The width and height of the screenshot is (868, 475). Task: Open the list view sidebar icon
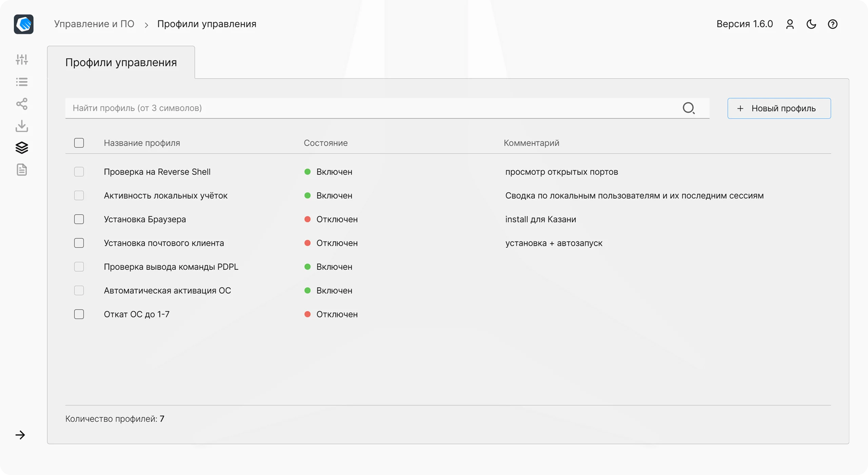point(22,82)
